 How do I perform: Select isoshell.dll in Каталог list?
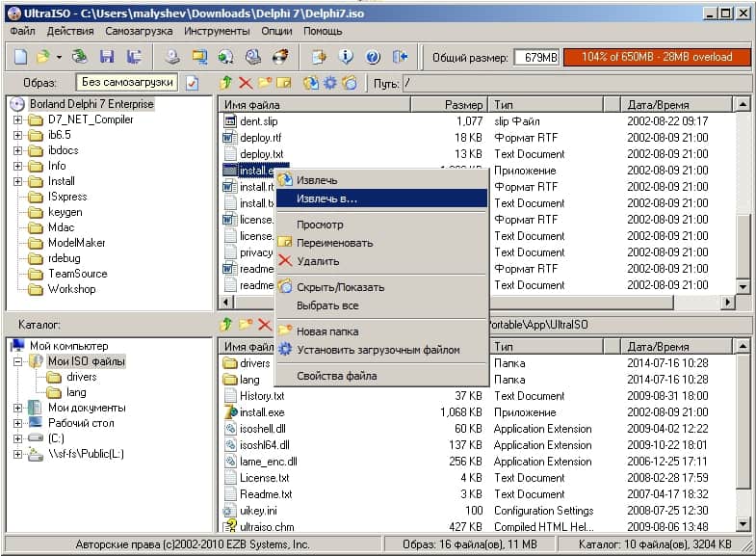click(x=263, y=429)
